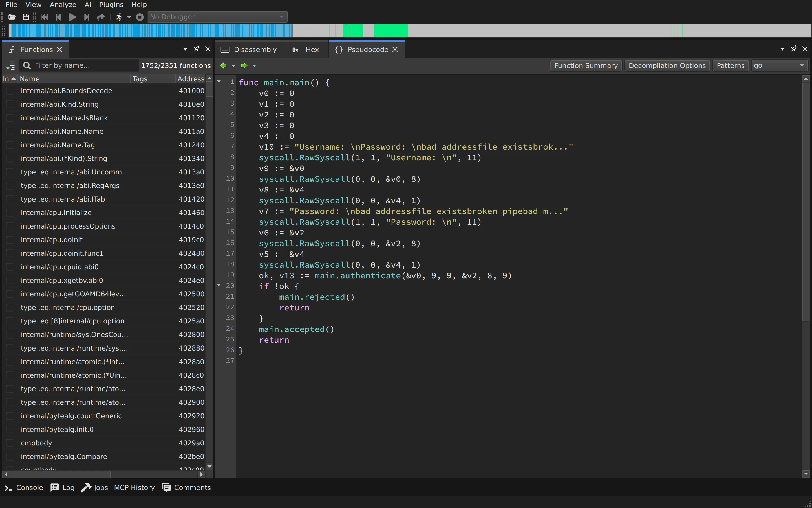Screen dimensions: 812x508
Task: Toggle inline checkbox for cmpbody
Action: click(x=10, y=443)
